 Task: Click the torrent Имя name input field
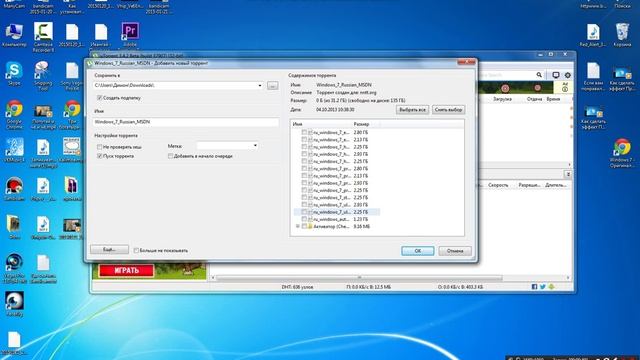click(x=186, y=122)
